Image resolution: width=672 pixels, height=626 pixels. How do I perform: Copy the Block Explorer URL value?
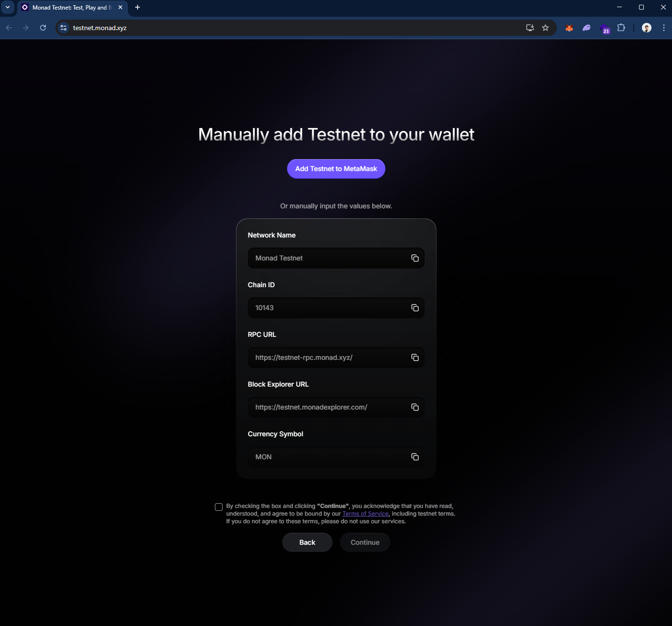coord(415,407)
